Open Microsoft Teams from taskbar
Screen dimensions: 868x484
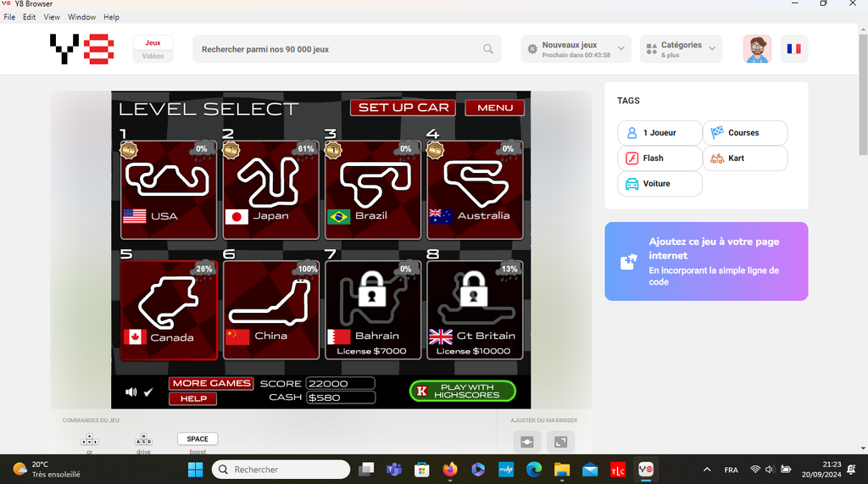(x=393, y=470)
